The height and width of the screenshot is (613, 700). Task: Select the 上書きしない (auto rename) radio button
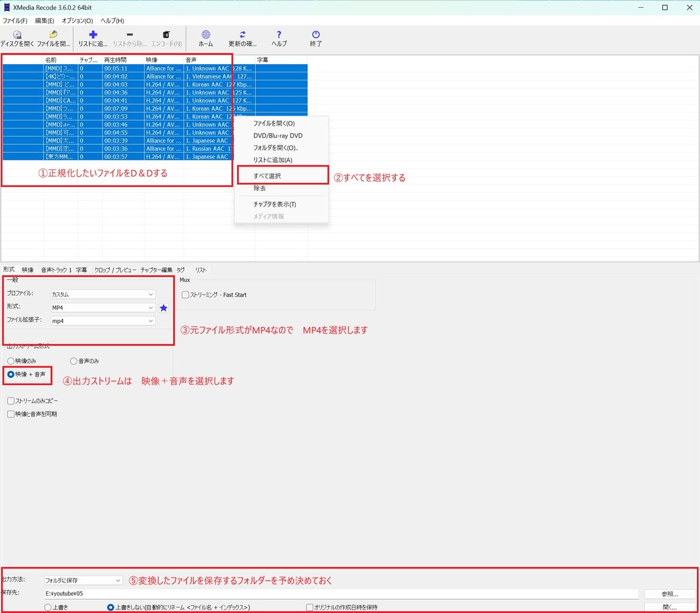111,608
